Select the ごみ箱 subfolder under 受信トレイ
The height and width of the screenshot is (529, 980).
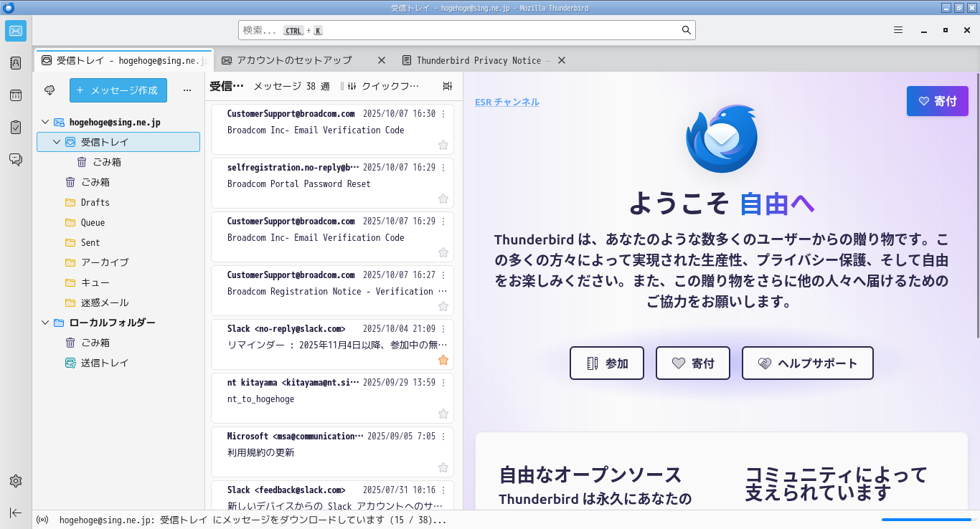tap(118, 162)
